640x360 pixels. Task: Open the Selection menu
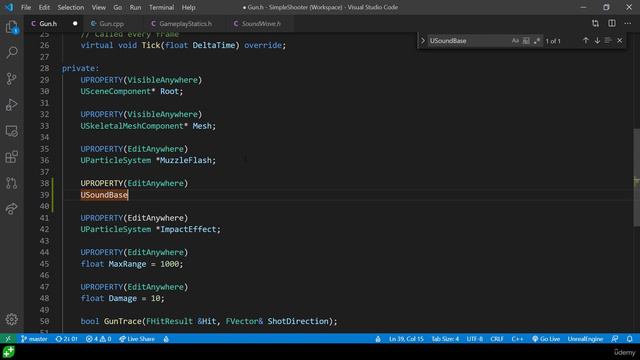coord(71,7)
